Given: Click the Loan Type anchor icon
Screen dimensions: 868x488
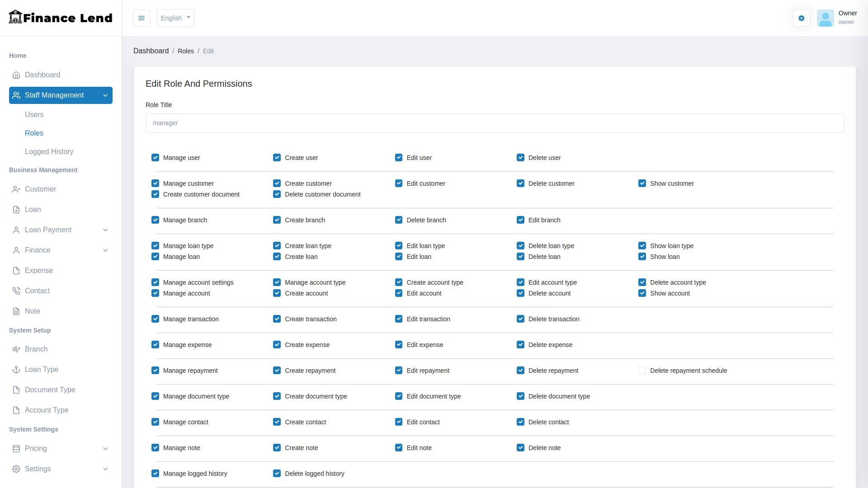Looking at the screenshot, I should point(16,370).
